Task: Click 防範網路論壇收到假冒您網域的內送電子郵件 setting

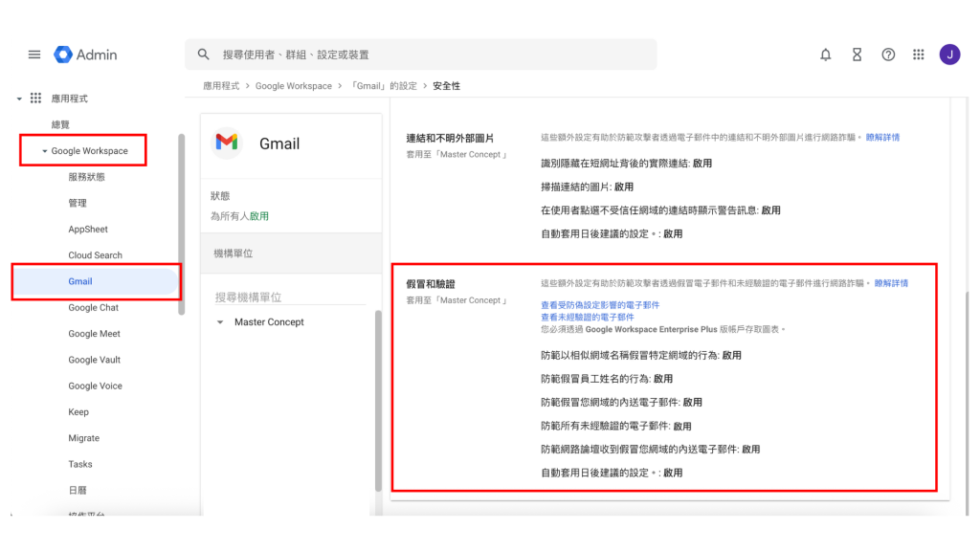Action: 650,450
